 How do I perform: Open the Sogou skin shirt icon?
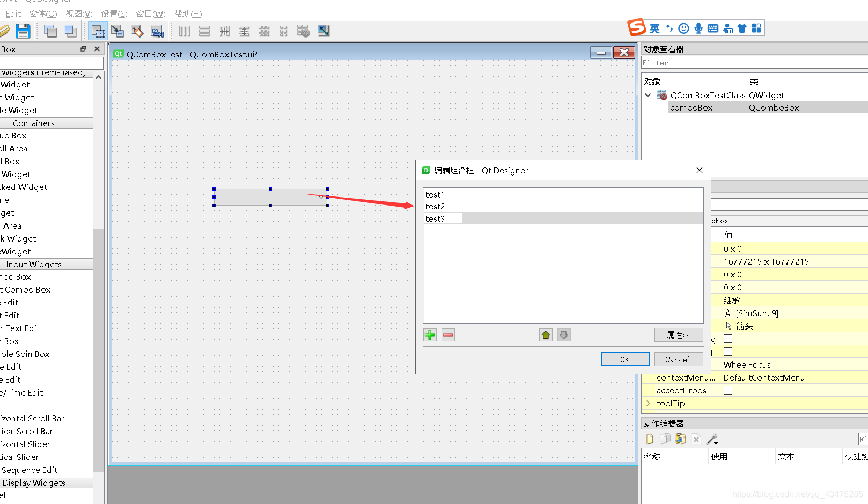click(x=742, y=28)
